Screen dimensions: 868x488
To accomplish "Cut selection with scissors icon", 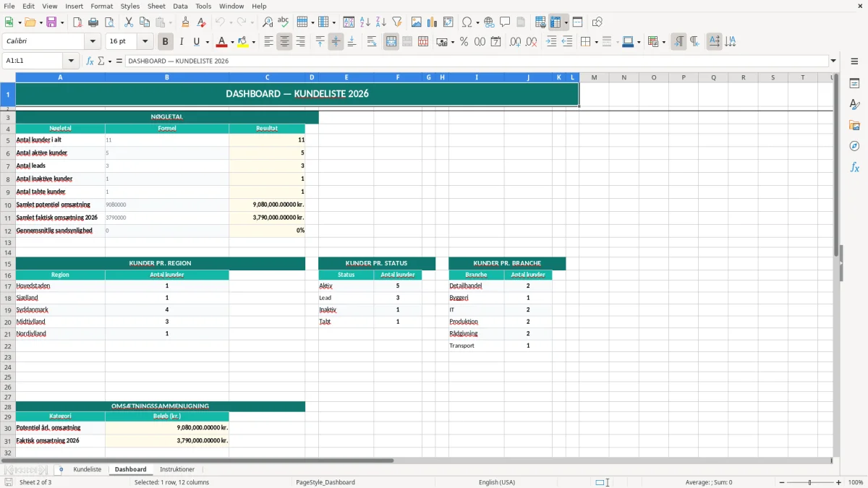I will click(128, 22).
